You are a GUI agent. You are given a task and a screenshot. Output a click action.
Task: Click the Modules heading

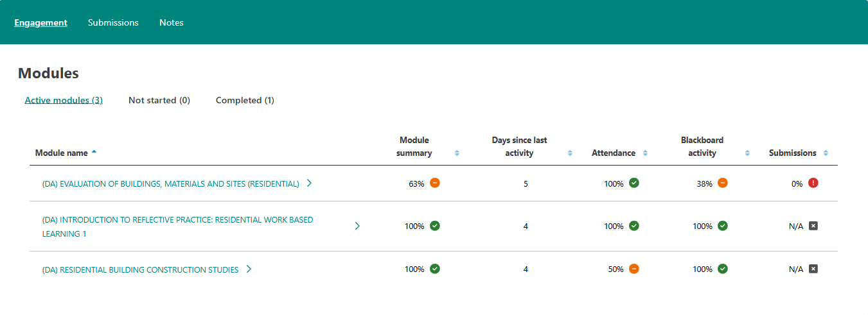[x=48, y=73]
